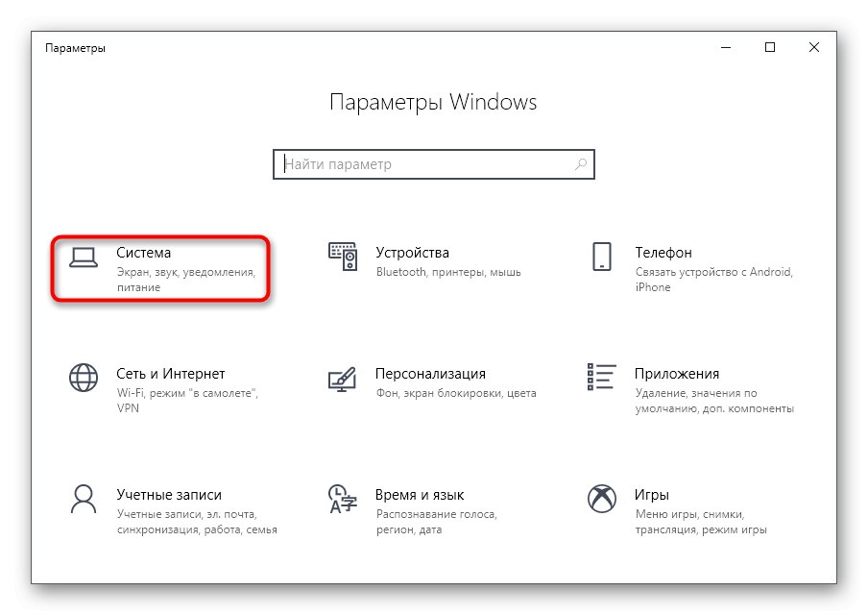
Task: Select Время и язык title
Action: (420, 495)
